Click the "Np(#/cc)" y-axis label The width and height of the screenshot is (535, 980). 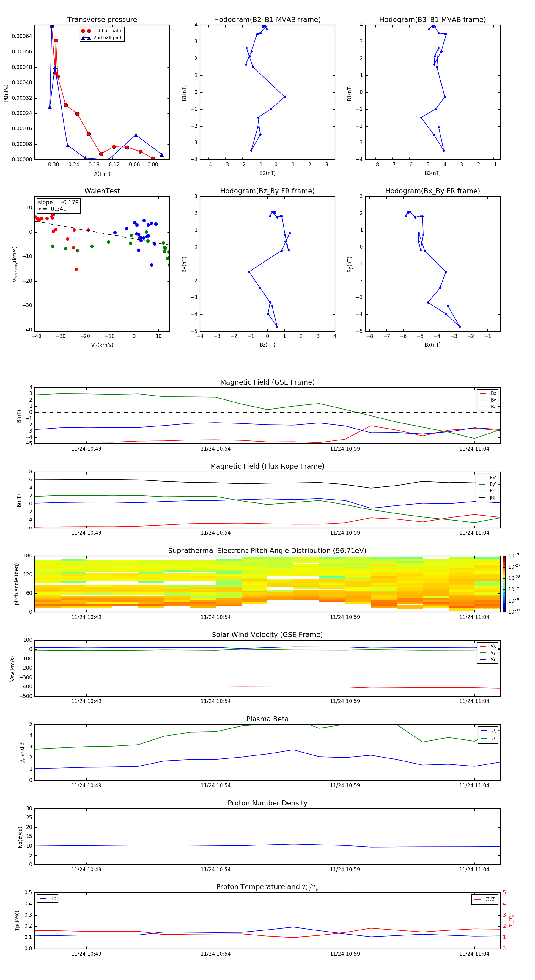point(20,837)
